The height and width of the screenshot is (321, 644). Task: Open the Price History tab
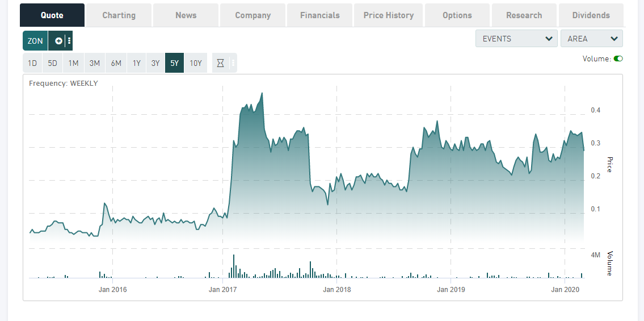coord(388,15)
